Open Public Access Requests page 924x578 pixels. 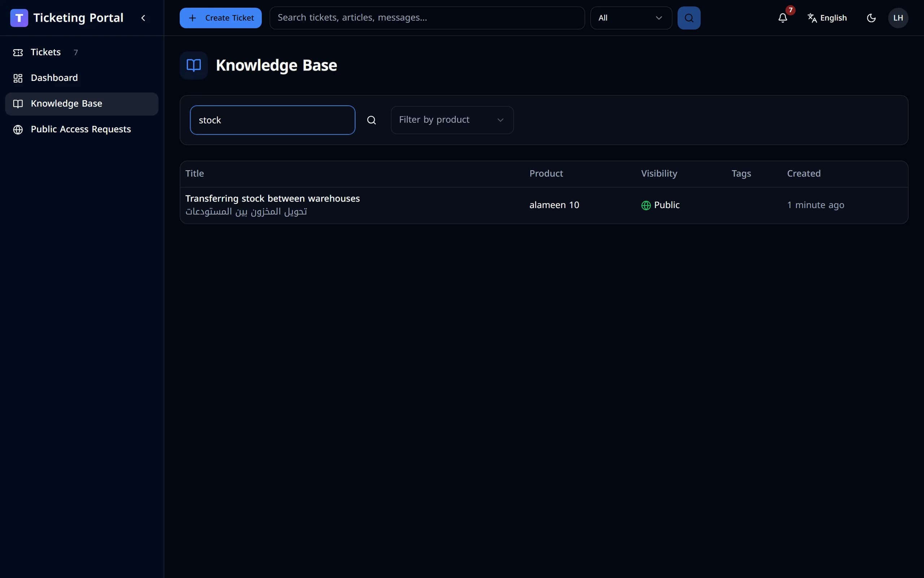click(x=82, y=129)
